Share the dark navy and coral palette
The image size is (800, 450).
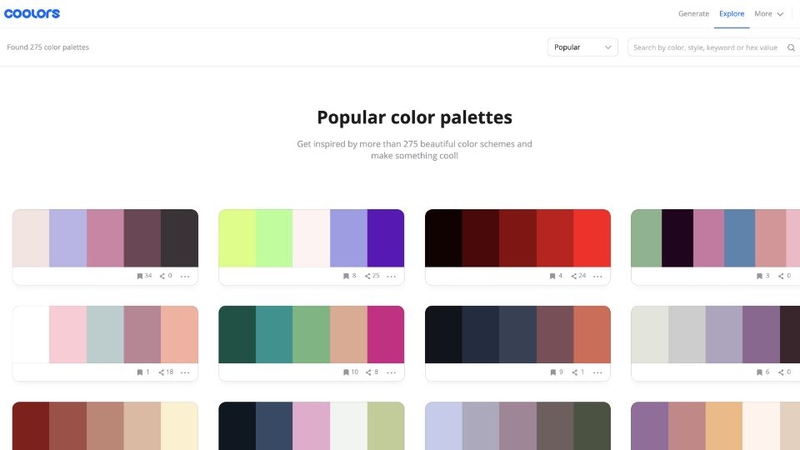point(575,372)
